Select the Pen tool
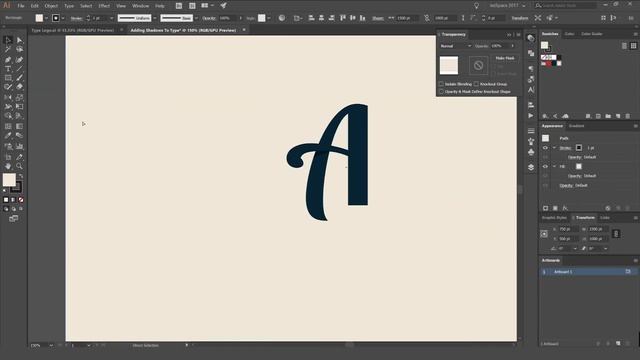 pyautogui.click(x=8, y=60)
